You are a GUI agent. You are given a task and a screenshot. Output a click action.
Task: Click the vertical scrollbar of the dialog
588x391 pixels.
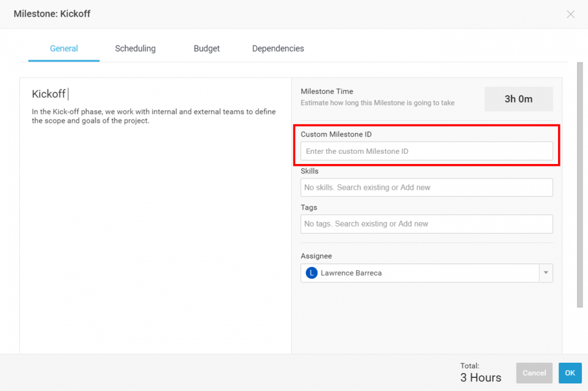tap(580, 180)
